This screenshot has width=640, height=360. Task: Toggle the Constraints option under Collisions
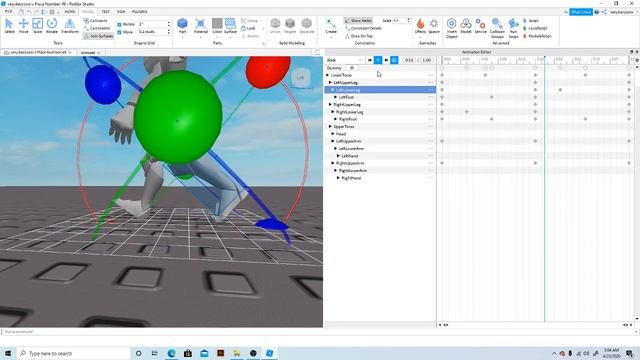point(97,28)
